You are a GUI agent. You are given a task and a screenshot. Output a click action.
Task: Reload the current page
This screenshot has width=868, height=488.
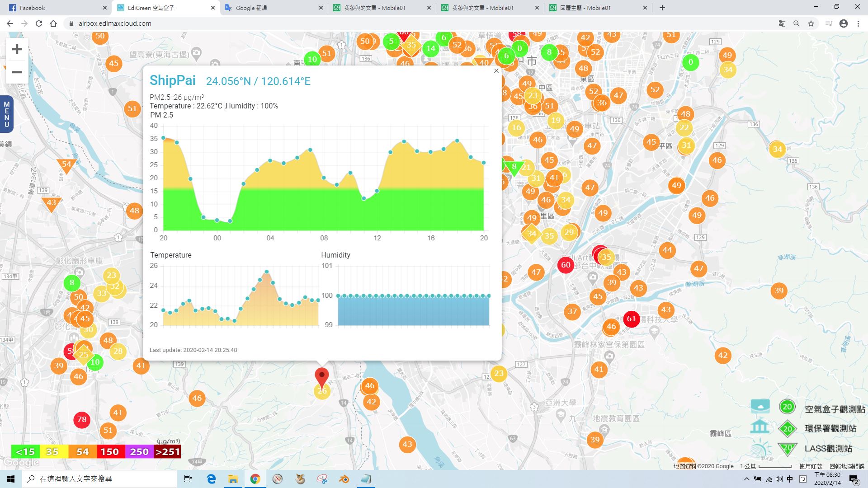point(39,23)
